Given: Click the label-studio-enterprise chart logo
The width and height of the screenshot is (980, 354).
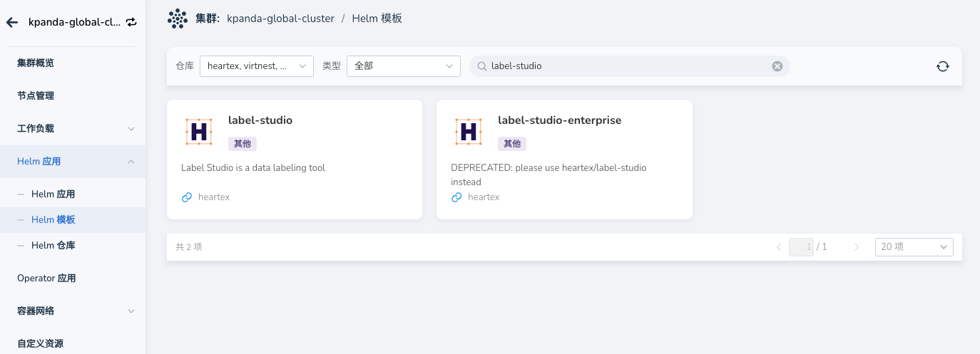Looking at the screenshot, I should coord(469,131).
